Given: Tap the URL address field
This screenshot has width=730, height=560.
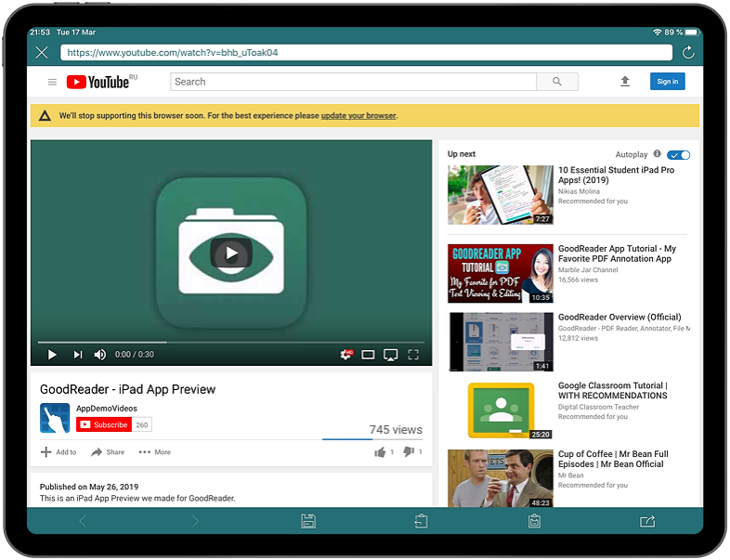Looking at the screenshot, I should (366, 53).
